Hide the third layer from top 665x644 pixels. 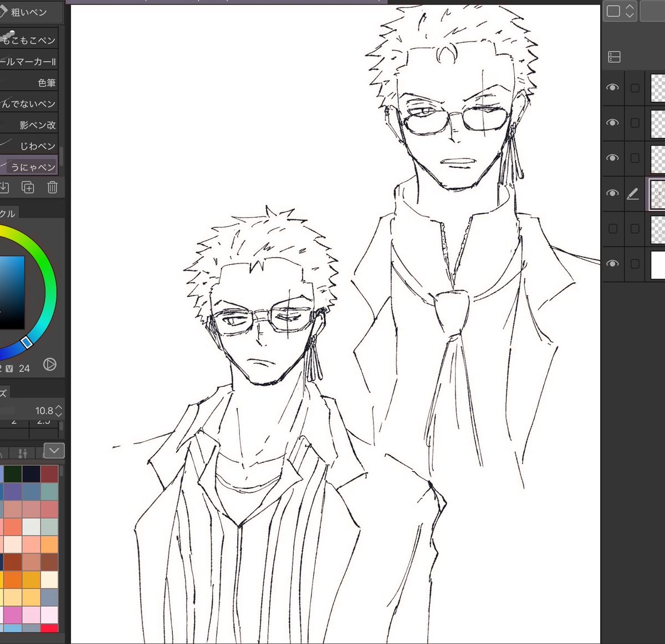612,158
